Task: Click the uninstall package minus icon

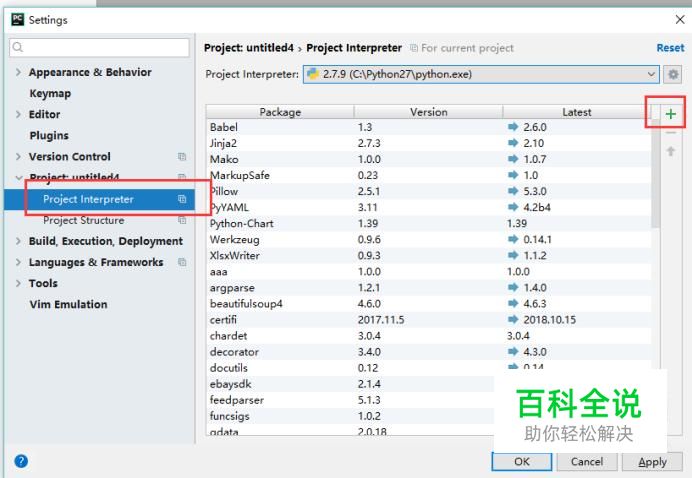Action: tap(670, 132)
